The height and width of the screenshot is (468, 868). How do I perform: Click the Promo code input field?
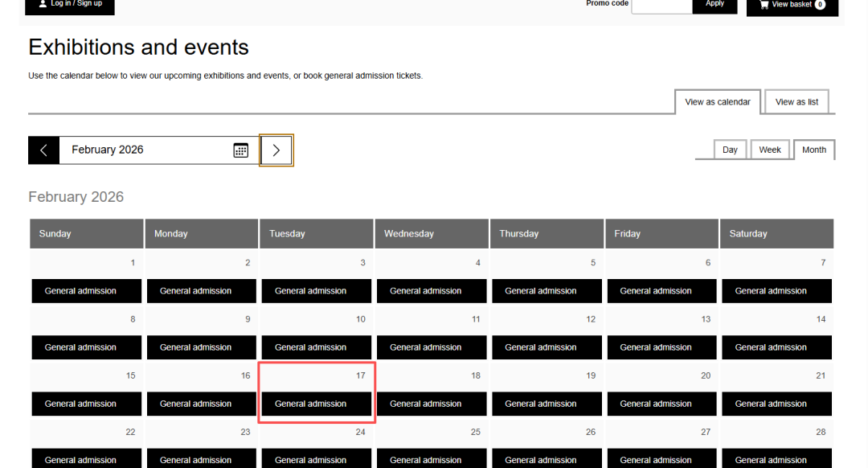coord(661,6)
